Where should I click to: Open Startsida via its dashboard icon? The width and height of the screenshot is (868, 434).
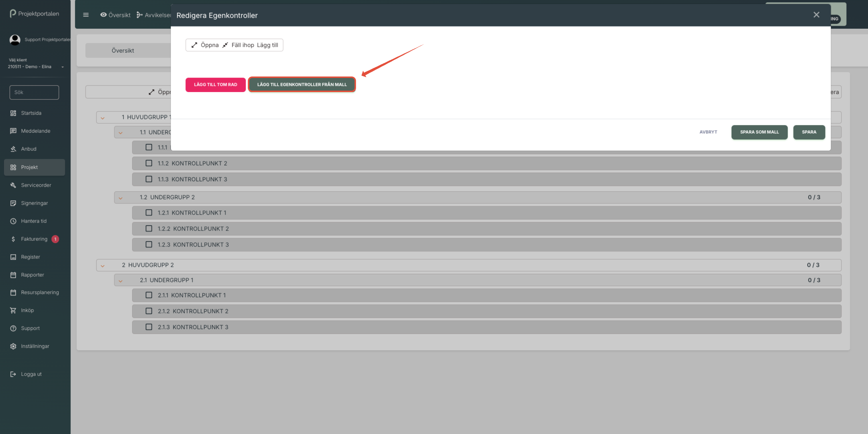pyautogui.click(x=13, y=113)
